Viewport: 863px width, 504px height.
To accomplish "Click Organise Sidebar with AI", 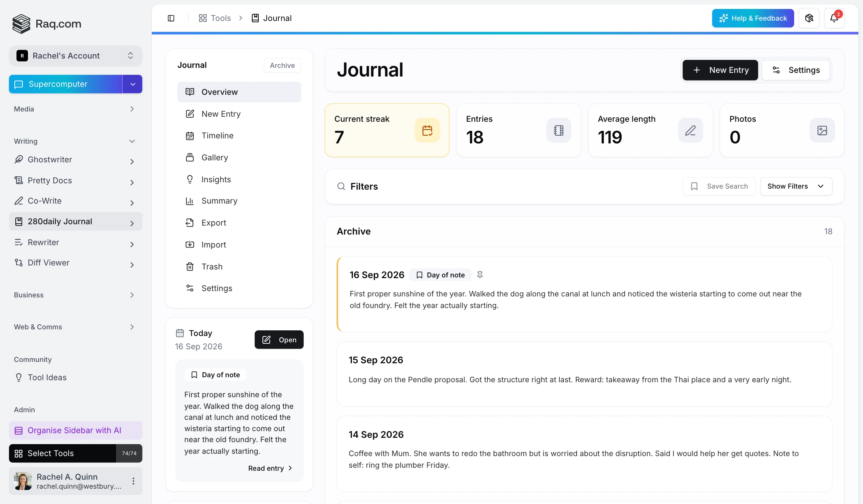I will [76, 430].
